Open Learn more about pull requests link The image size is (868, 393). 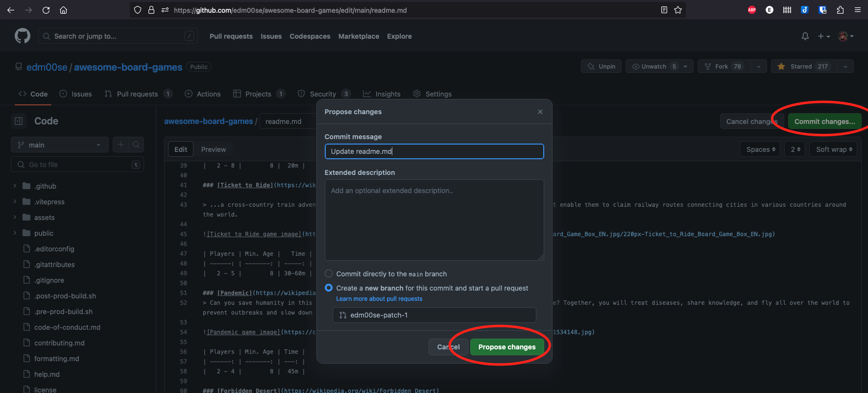click(x=379, y=299)
